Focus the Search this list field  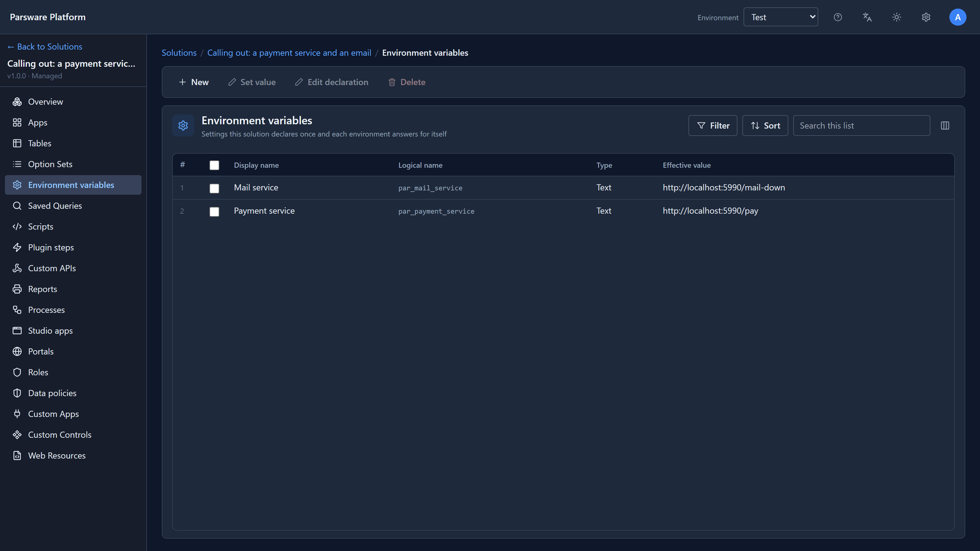coord(861,126)
